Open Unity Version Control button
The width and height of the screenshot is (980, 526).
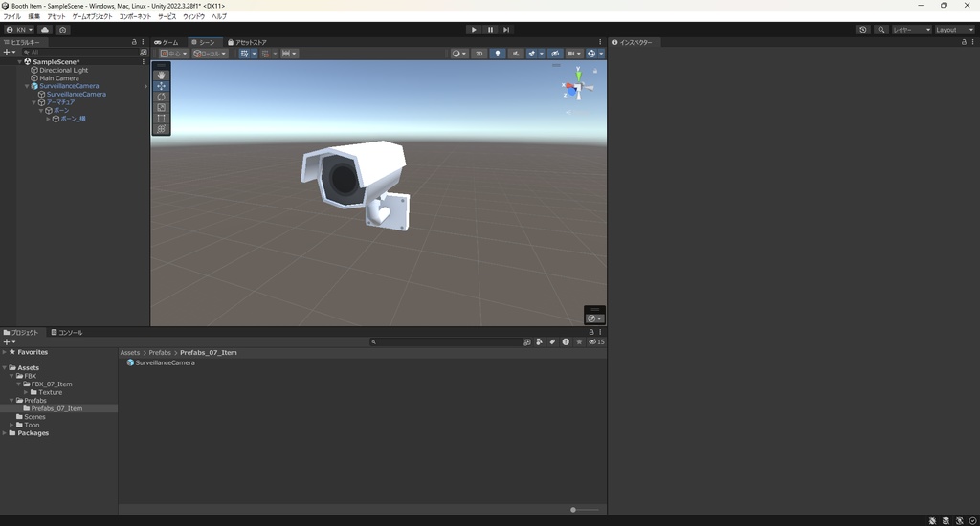[x=62, y=30]
